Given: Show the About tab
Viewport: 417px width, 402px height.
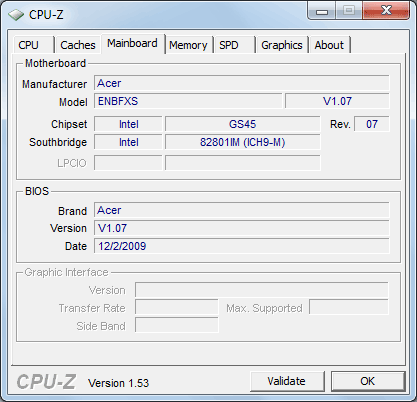Looking at the screenshot, I should pyautogui.click(x=329, y=45).
